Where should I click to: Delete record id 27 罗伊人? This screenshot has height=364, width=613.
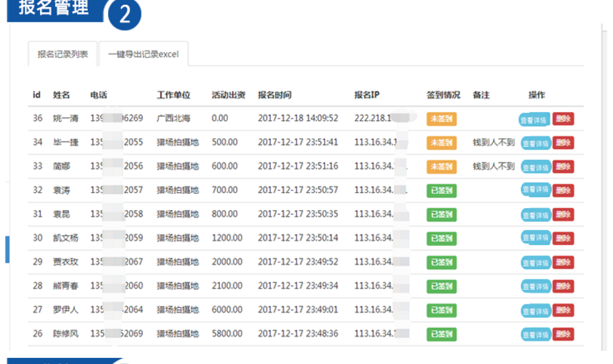coord(563,310)
